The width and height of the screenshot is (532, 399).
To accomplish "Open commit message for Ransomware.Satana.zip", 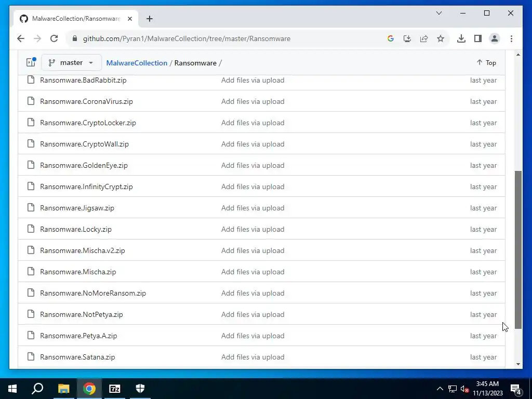I will point(253,357).
